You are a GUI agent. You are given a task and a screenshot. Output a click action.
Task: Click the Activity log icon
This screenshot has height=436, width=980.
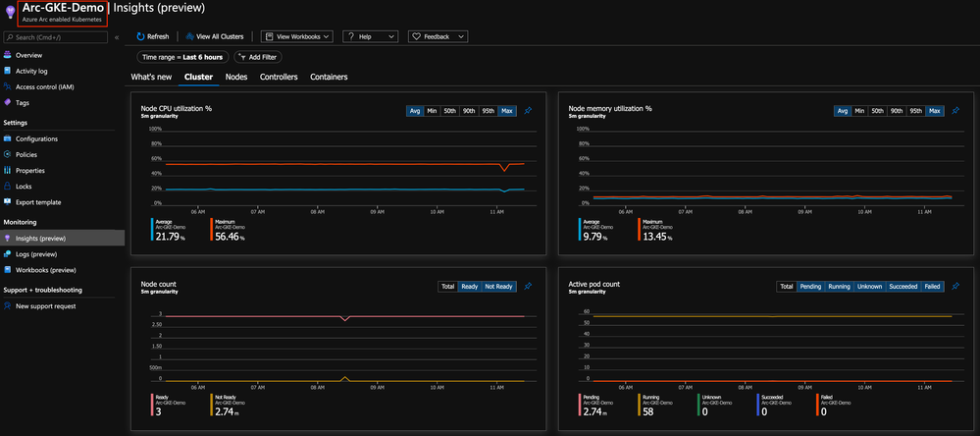(x=8, y=72)
